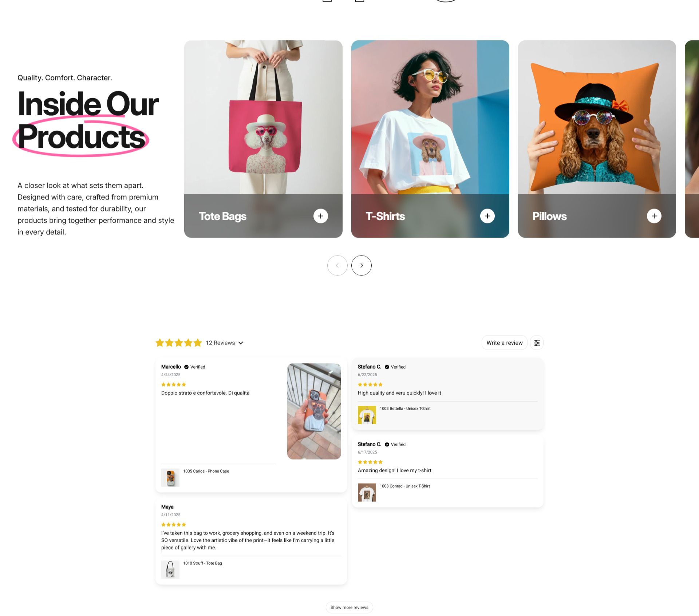
Task: Open 1003 Bettella - Unisex T-Shirt link
Action: [x=405, y=409]
